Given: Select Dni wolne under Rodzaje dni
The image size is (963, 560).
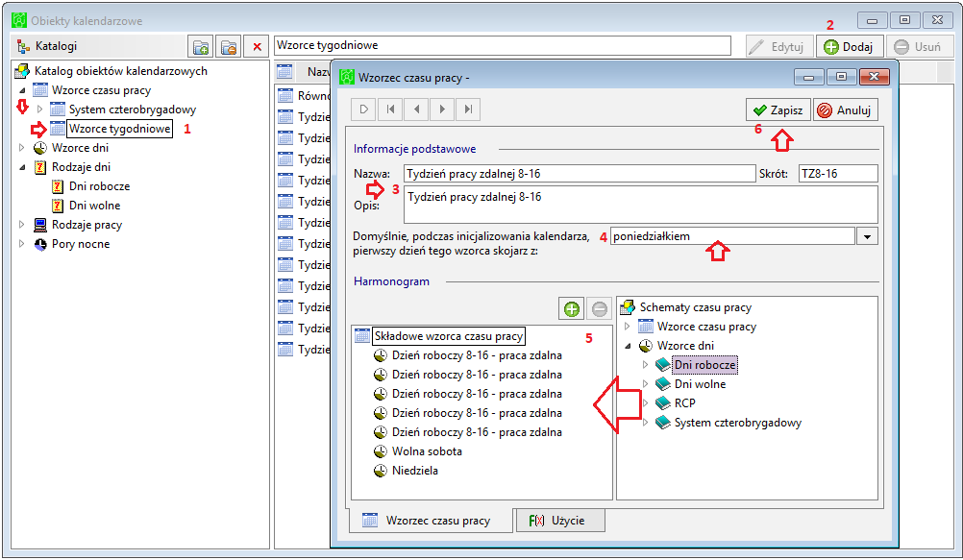Looking at the screenshot, I should coord(94,206).
